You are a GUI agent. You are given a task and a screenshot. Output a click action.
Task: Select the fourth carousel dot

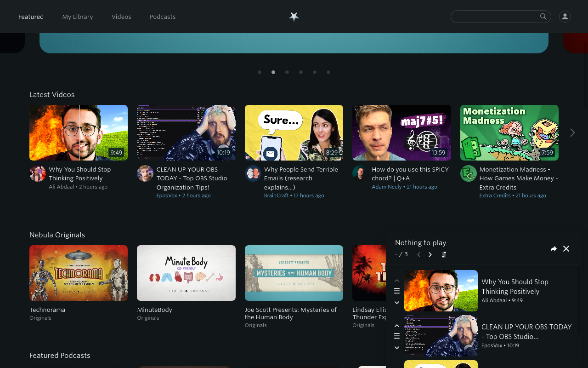[301, 72]
